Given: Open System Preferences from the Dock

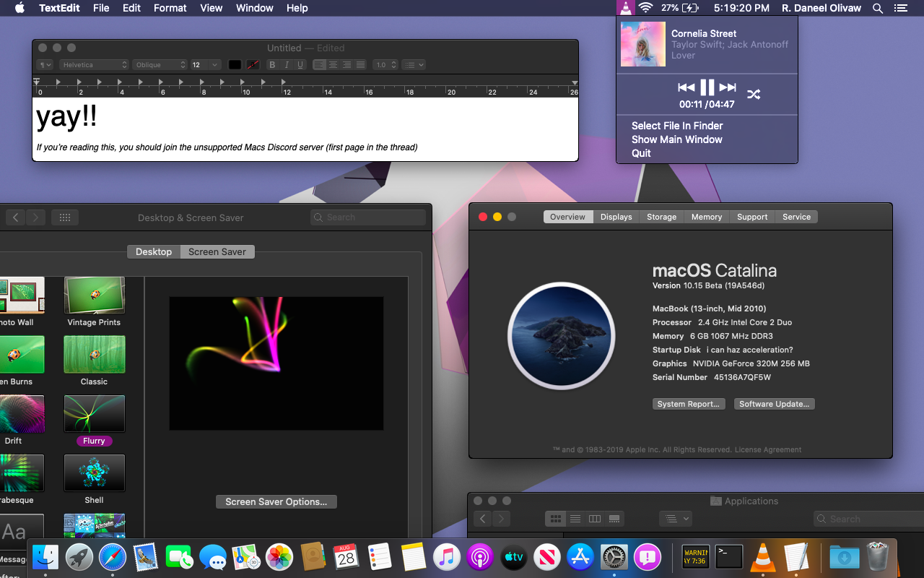Looking at the screenshot, I should (614, 556).
